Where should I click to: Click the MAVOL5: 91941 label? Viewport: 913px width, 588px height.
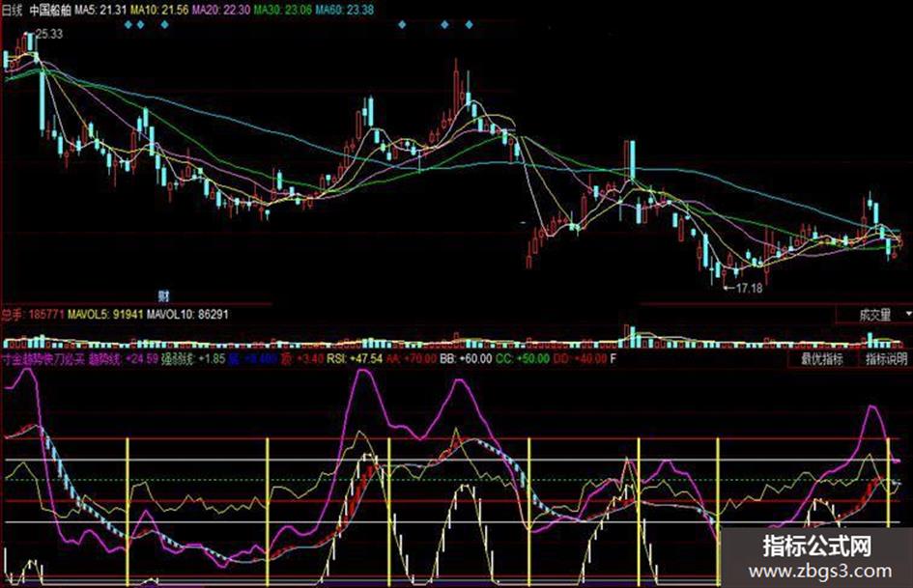point(105,315)
